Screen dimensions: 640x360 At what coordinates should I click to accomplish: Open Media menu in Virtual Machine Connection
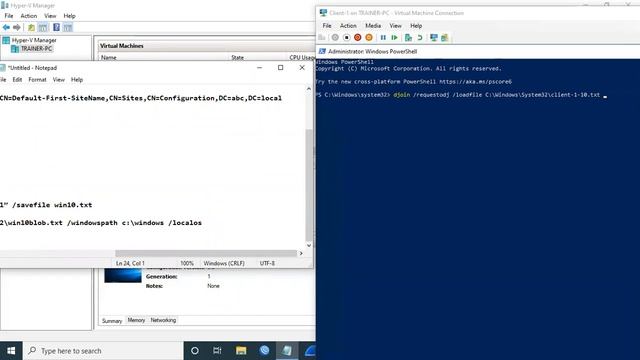point(373,26)
